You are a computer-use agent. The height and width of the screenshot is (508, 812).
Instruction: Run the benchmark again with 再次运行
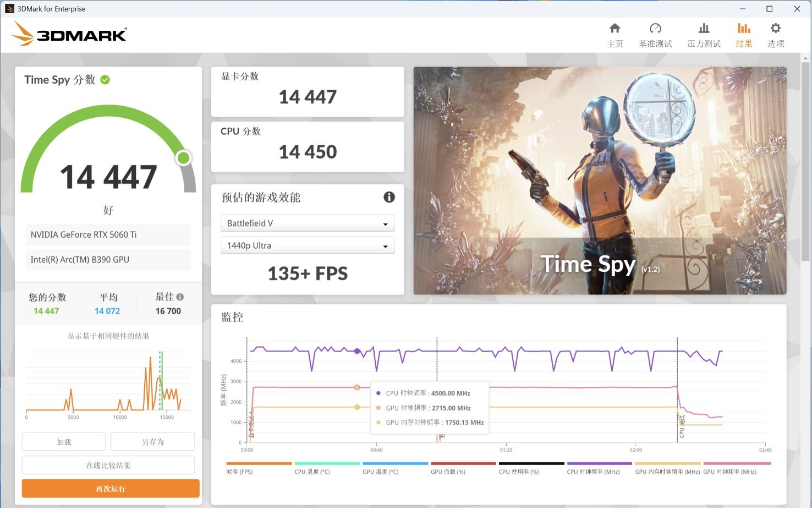(110, 488)
